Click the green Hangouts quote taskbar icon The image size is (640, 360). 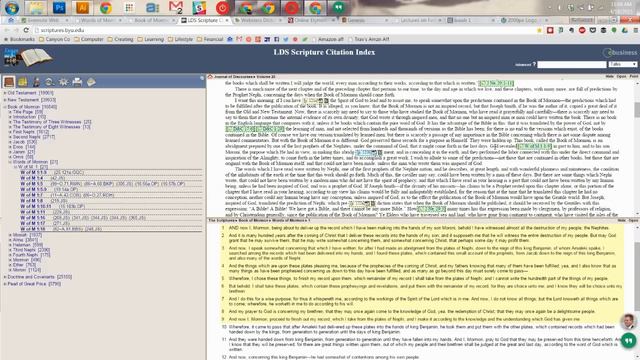[x=338, y=8]
